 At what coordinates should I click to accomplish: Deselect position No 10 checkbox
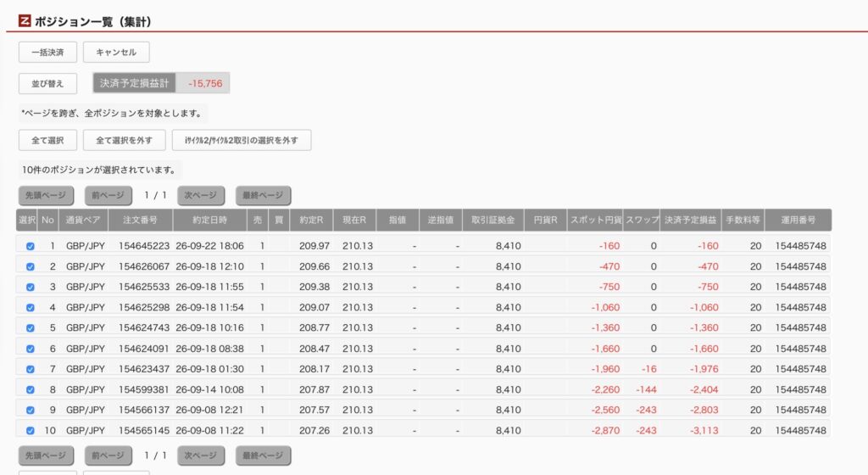click(31, 431)
